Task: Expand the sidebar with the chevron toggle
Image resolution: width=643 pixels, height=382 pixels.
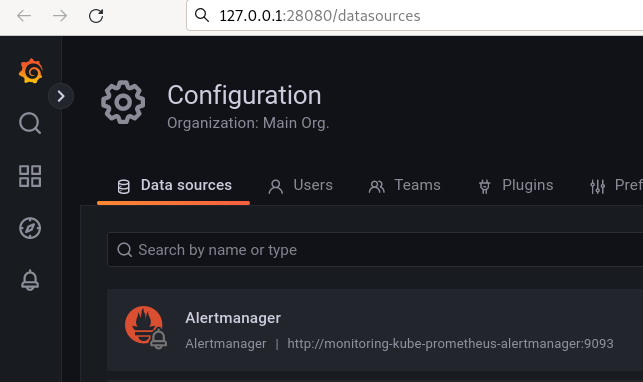Action: tap(61, 96)
